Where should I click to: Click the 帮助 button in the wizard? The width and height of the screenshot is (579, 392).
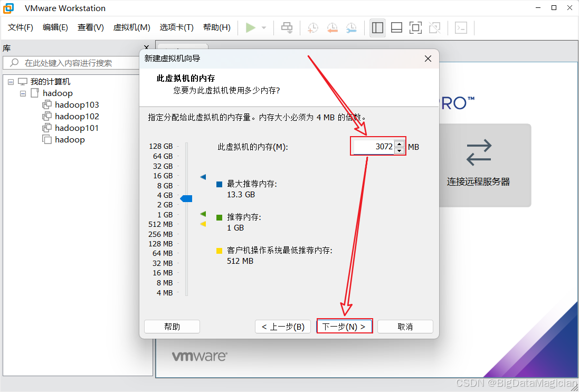point(172,327)
